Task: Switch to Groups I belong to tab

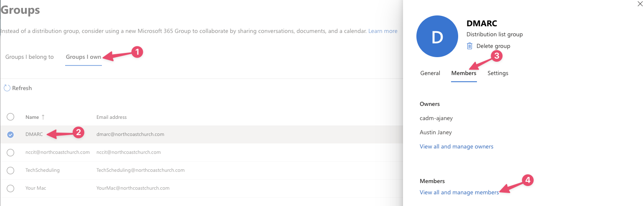Action: click(x=30, y=57)
